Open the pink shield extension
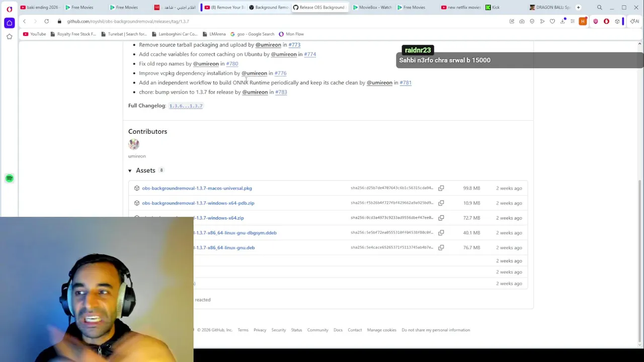The image size is (644, 362). [x=596, y=21]
